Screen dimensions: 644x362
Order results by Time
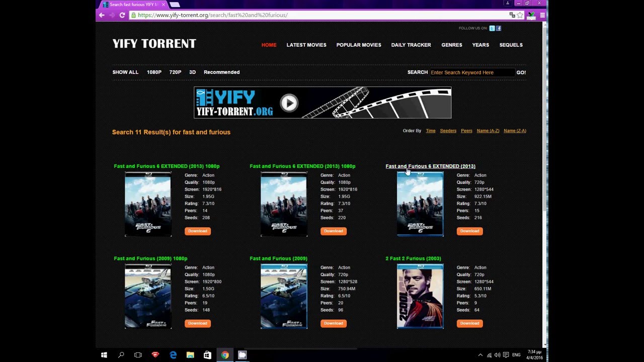431,131
